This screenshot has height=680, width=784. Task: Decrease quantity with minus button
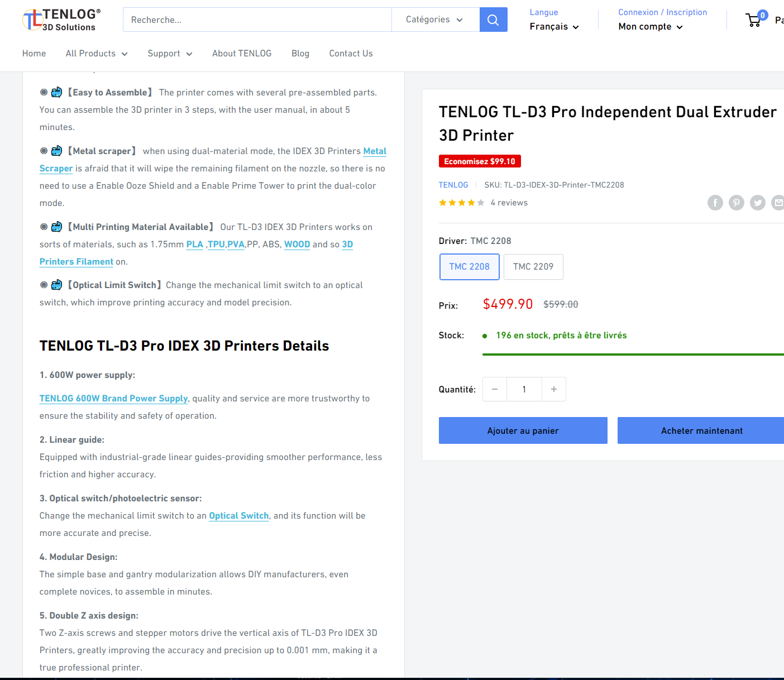495,389
